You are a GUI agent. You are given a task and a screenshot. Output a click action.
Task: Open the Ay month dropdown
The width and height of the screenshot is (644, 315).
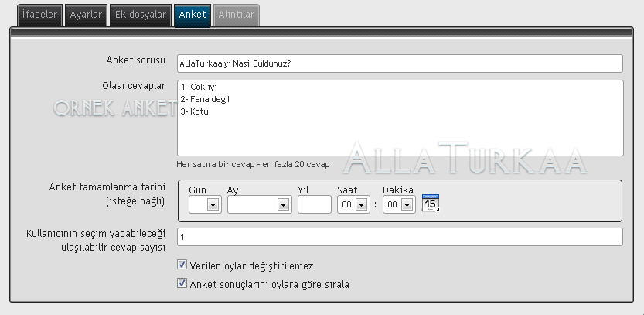click(259, 204)
